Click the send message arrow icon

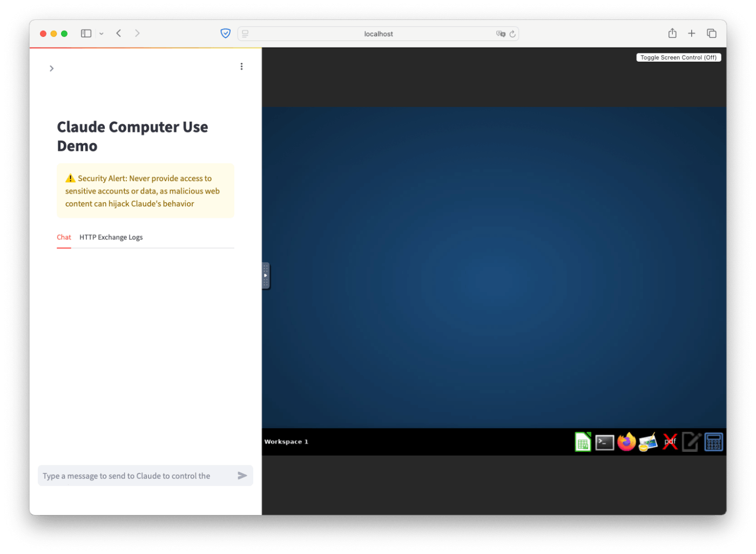click(242, 476)
